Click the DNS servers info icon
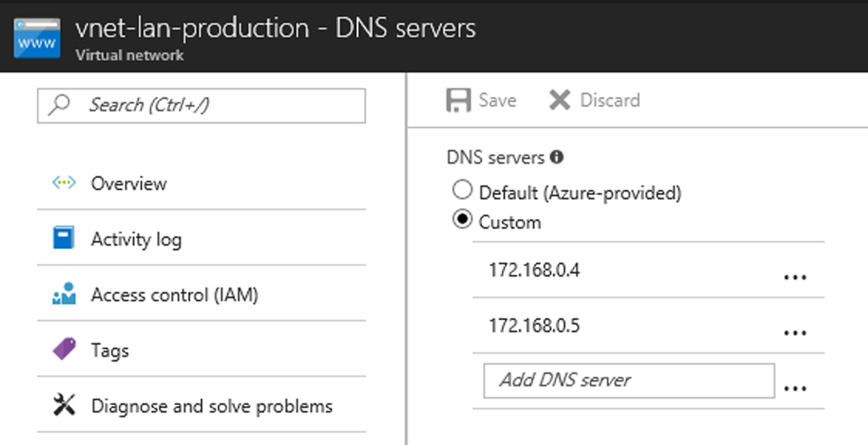This screenshot has height=445, width=868. (x=557, y=157)
